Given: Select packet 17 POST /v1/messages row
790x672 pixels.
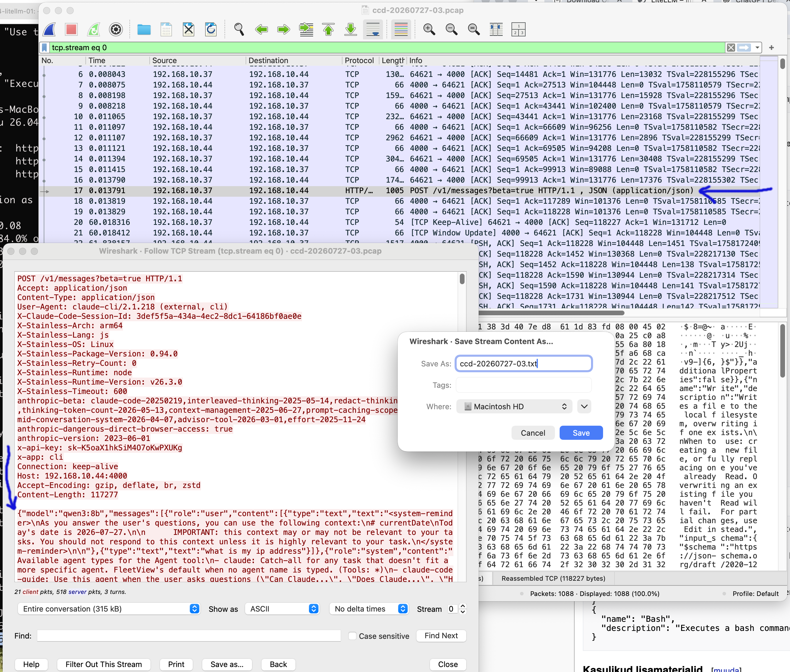Looking at the screenshot, I should (x=400, y=191).
